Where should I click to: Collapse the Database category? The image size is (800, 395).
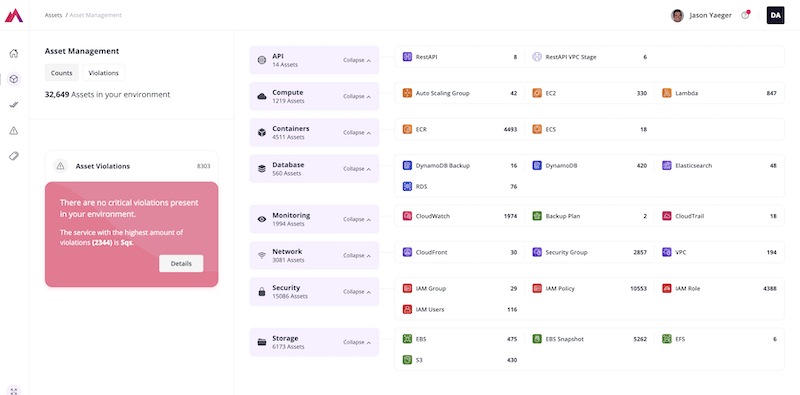[357, 169]
